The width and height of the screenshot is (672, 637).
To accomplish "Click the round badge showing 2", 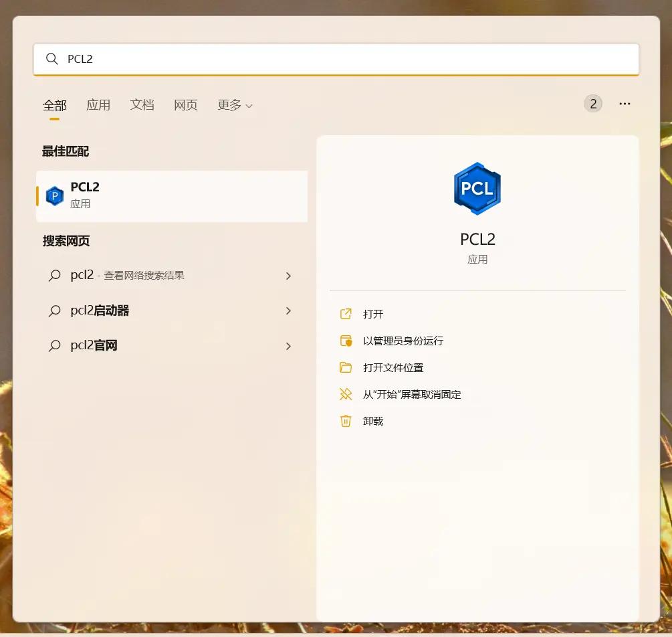I will pyautogui.click(x=592, y=104).
